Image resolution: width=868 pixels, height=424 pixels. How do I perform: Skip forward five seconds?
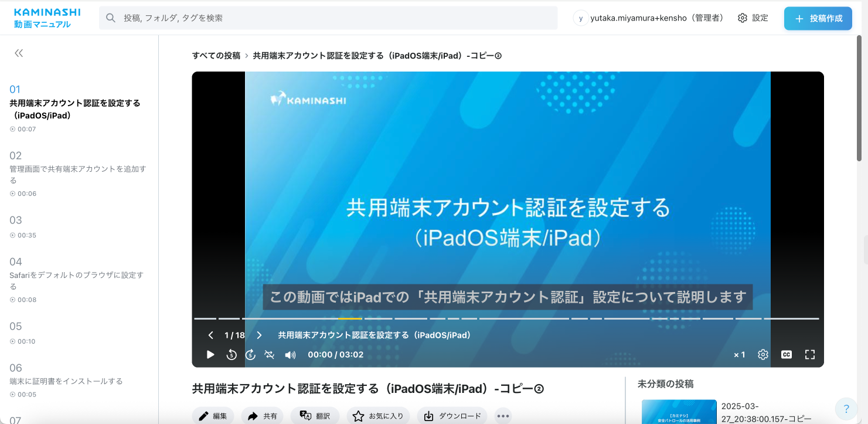click(250, 355)
